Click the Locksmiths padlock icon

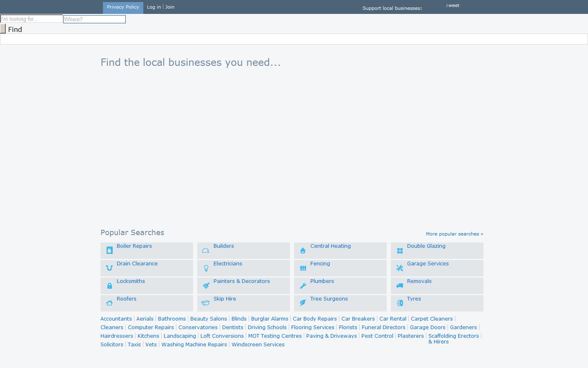[109, 285]
